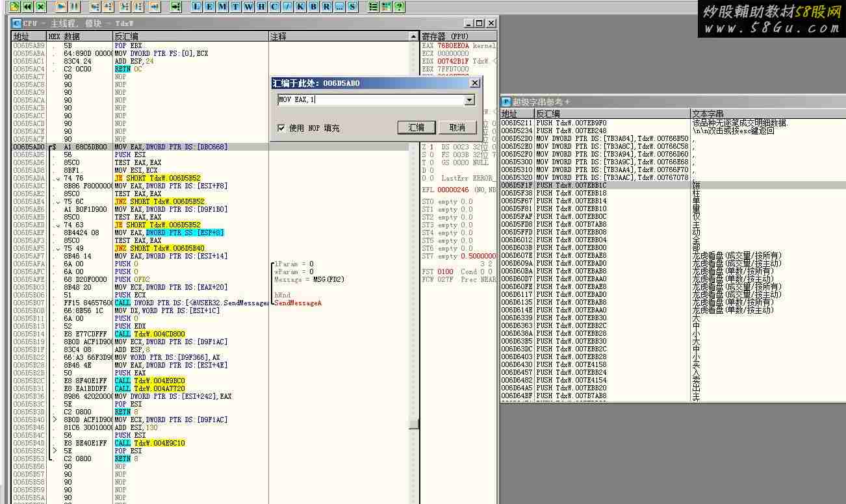Click the disassembly pane scrollbar thumb
This screenshot has width=846, height=504.
pyautogui.click(x=414, y=423)
